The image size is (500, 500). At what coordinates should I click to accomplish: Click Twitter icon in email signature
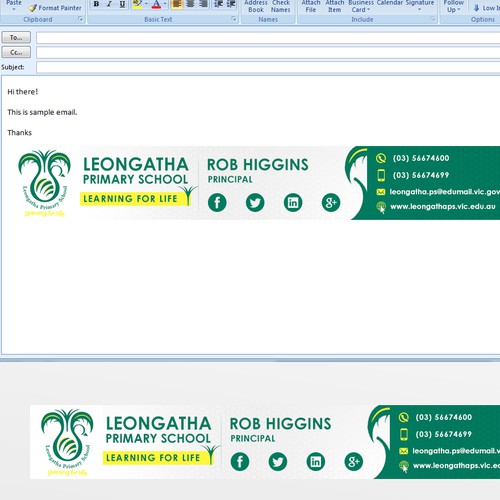(255, 202)
